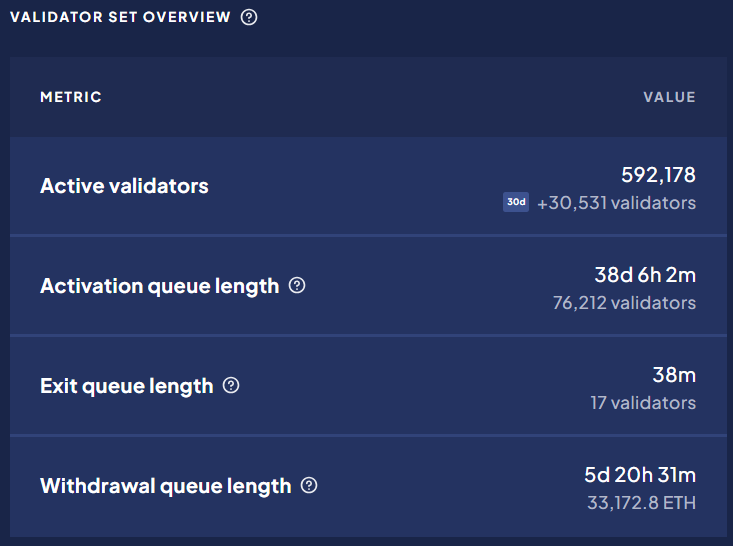The height and width of the screenshot is (546, 733).
Task: Click the 592,178 active validators value
Action: 658,175
